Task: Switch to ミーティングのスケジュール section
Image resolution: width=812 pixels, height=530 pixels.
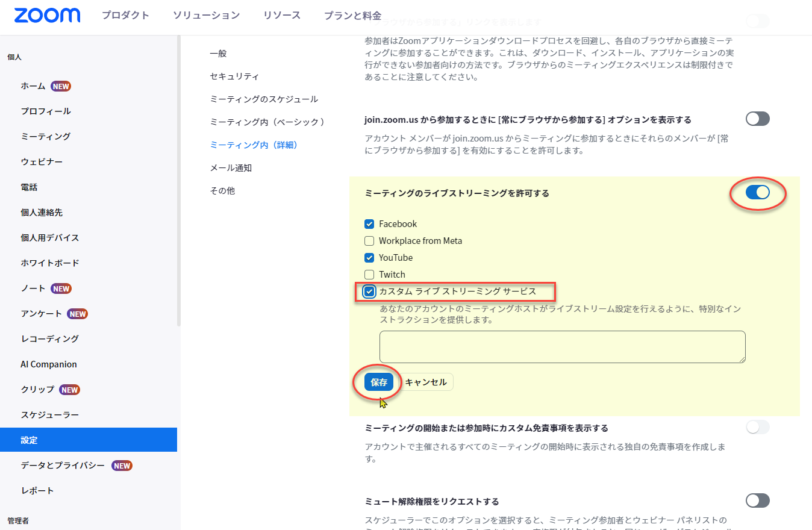Action: (264, 99)
